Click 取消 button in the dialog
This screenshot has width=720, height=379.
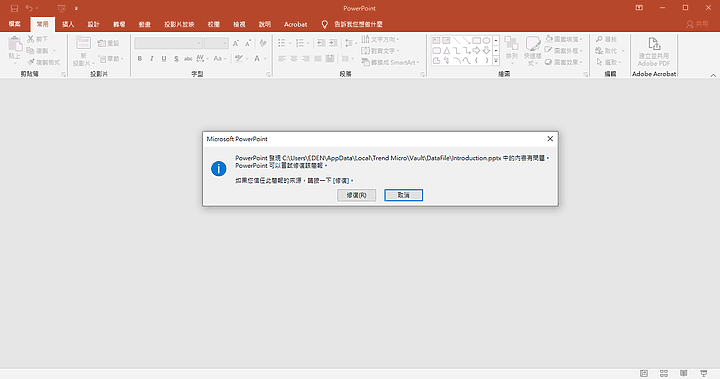pyautogui.click(x=403, y=195)
